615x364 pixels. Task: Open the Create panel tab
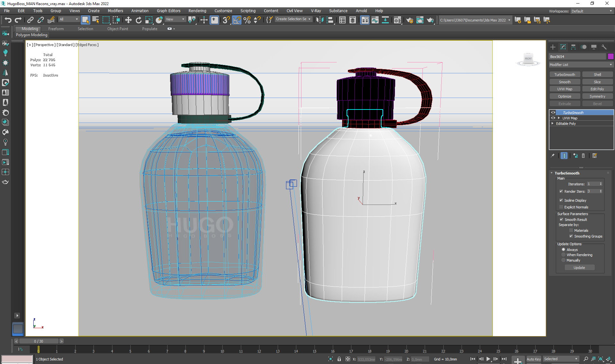pos(553,47)
